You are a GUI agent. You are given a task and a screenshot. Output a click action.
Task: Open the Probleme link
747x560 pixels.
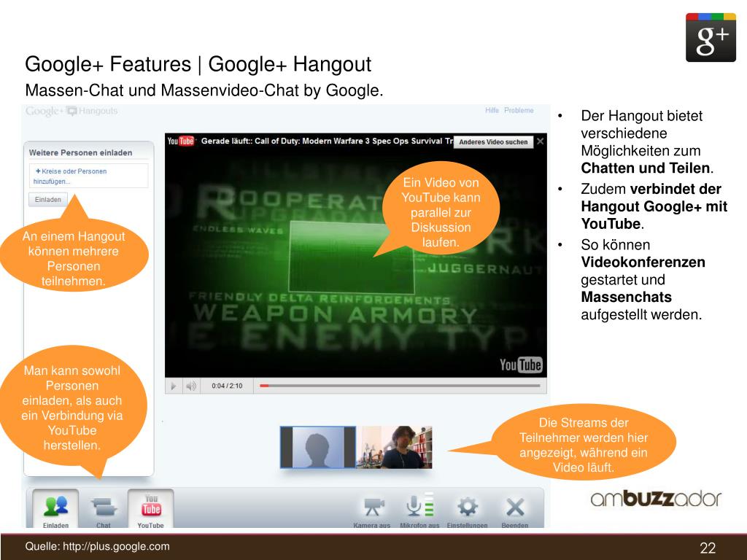[519, 111]
